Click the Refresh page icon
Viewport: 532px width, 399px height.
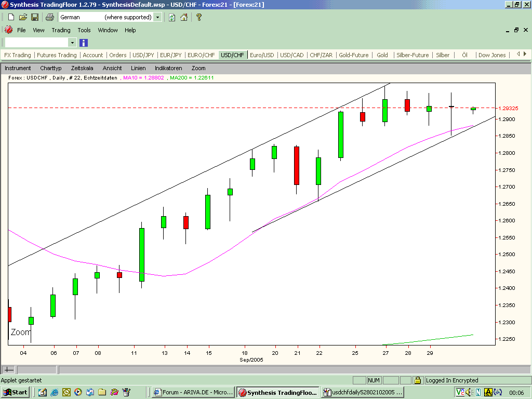[172, 17]
